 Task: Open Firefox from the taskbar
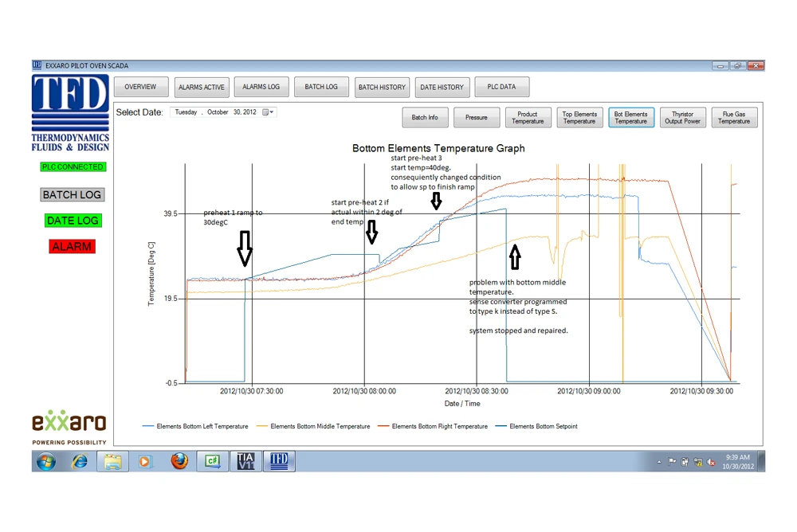pyautogui.click(x=179, y=461)
